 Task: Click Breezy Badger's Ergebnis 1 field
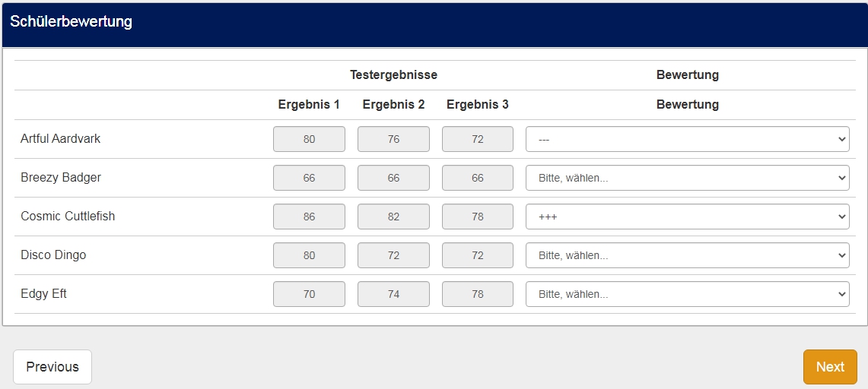coord(309,178)
